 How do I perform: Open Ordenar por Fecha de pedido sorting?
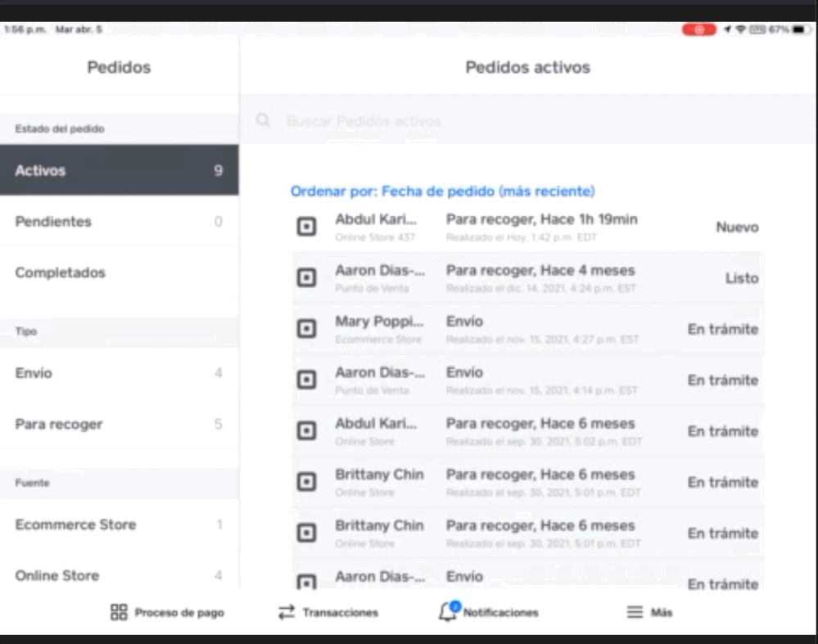pos(442,191)
